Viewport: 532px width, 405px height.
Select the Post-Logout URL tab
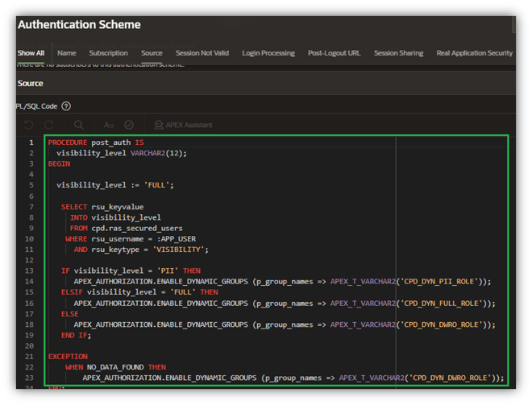[334, 53]
